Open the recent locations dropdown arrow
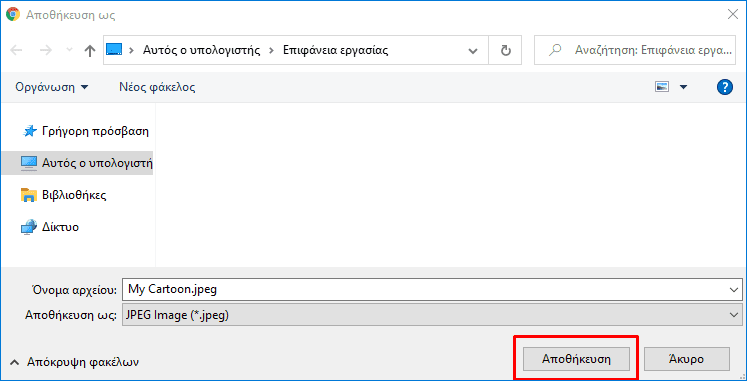The width and height of the screenshot is (747, 381). tap(70, 50)
